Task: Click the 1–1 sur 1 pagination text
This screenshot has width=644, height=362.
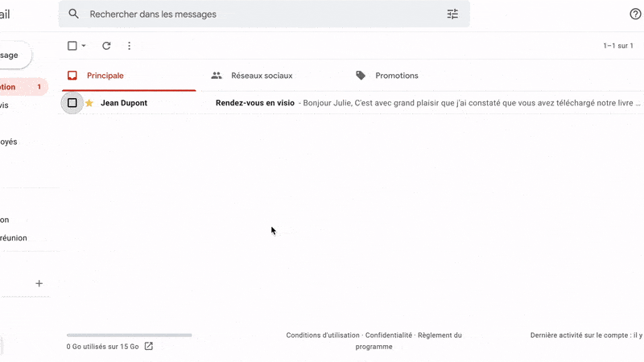Action: tap(618, 46)
